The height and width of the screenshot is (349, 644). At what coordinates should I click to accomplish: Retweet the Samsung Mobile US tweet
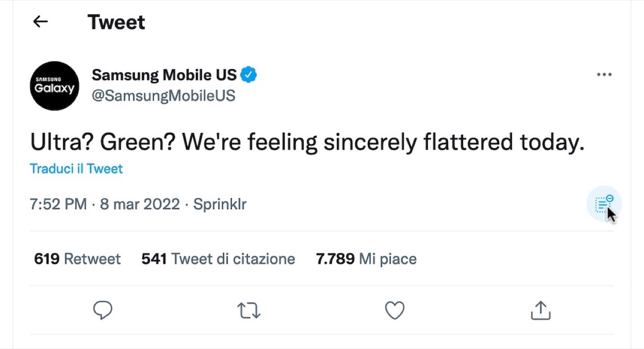[x=248, y=310]
